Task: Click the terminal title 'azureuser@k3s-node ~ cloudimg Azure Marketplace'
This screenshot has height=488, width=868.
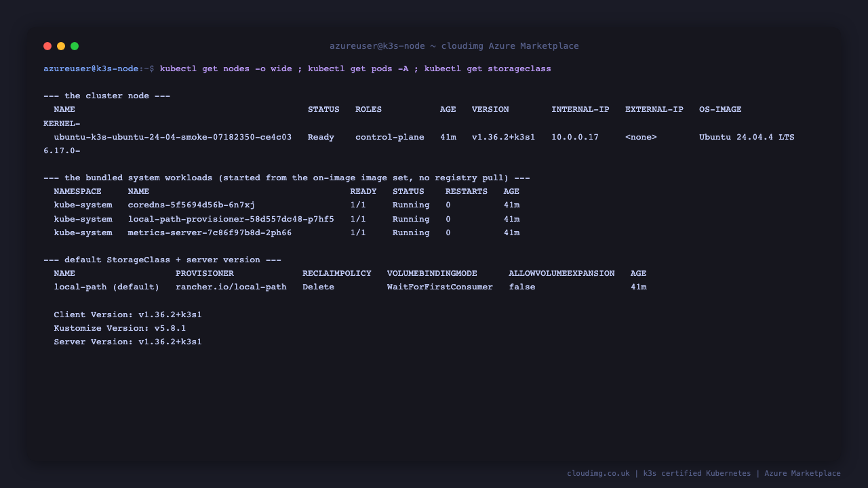Action: click(x=454, y=46)
